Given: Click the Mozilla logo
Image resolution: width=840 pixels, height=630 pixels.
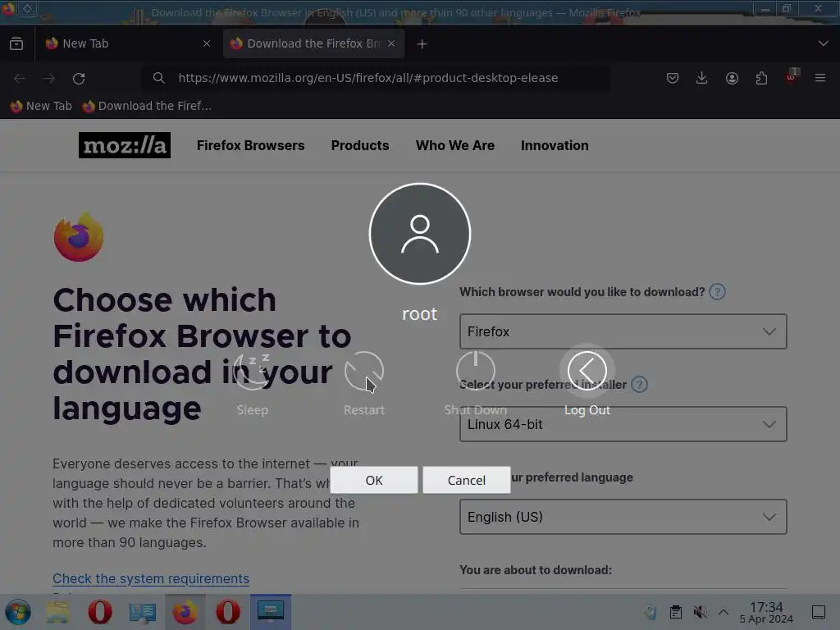Looking at the screenshot, I should (125, 145).
